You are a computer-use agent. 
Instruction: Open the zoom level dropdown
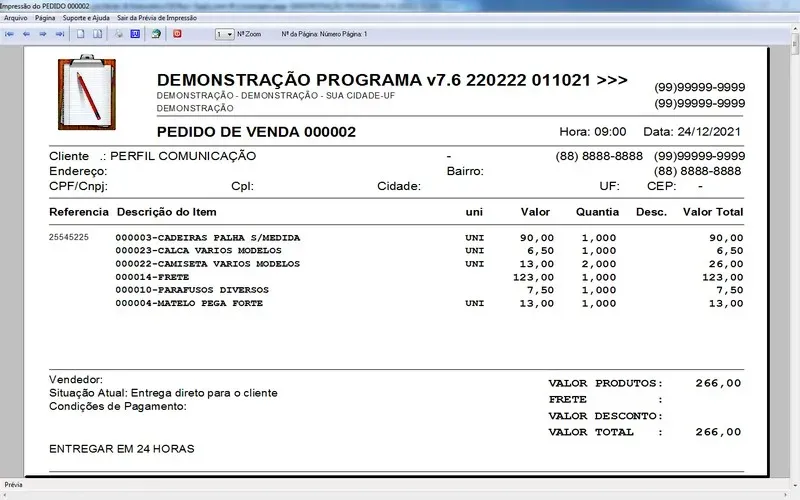[x=225, y=34]
